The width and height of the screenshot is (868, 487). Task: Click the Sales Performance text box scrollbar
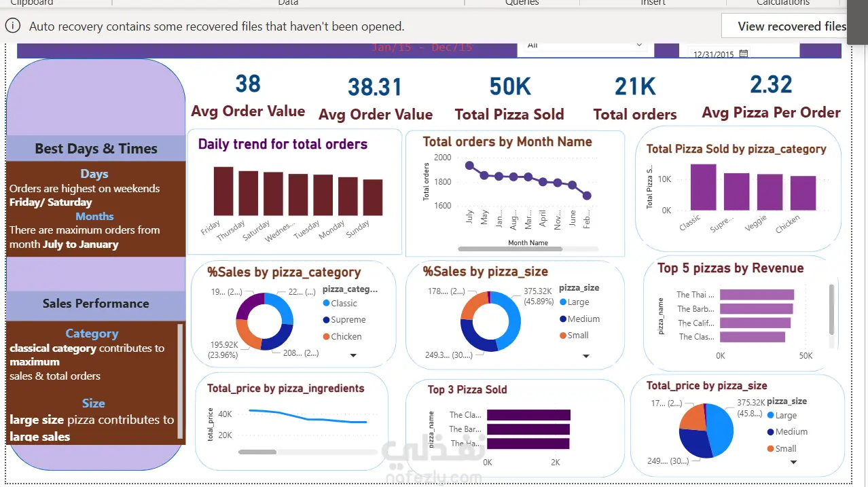pyautogui.click(x=180, y=380)
